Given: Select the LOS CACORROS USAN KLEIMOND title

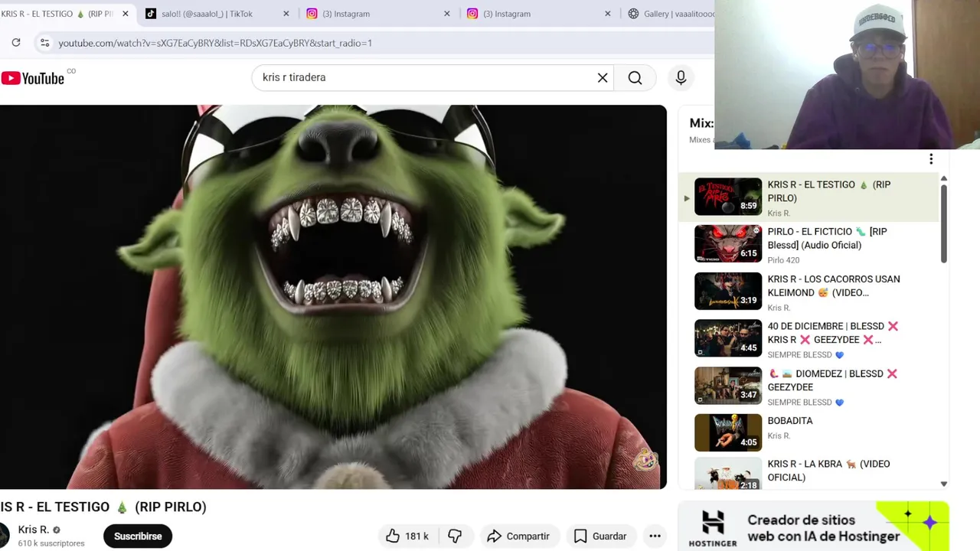Looking at the screenshot, I should (x=834, y=285).
